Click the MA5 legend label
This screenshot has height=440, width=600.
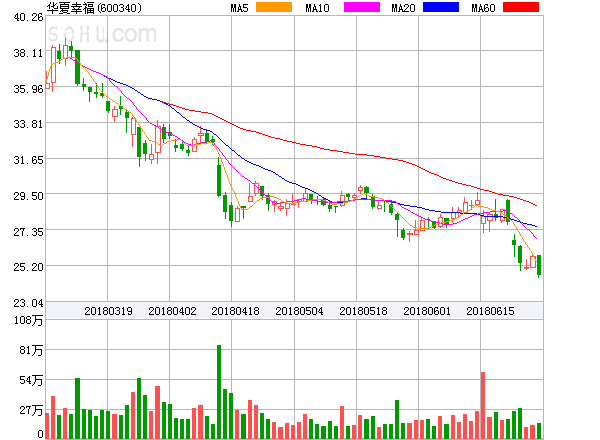coord(240,8)
